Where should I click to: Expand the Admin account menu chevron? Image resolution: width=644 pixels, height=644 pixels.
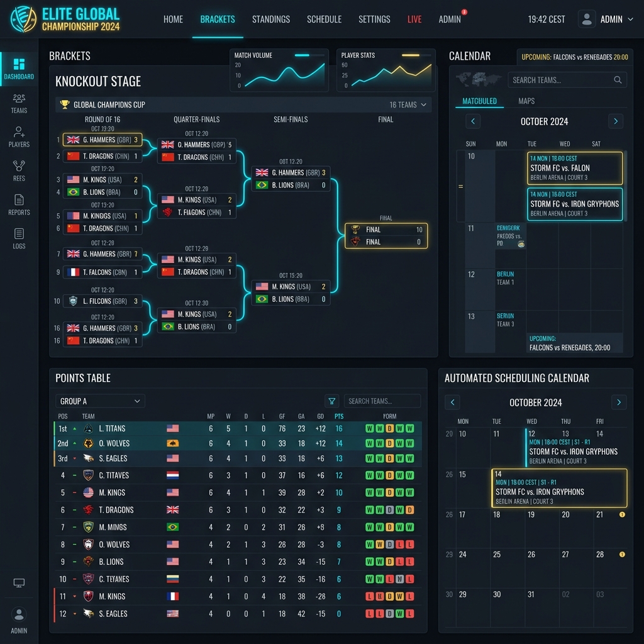(x=630, y=19)
